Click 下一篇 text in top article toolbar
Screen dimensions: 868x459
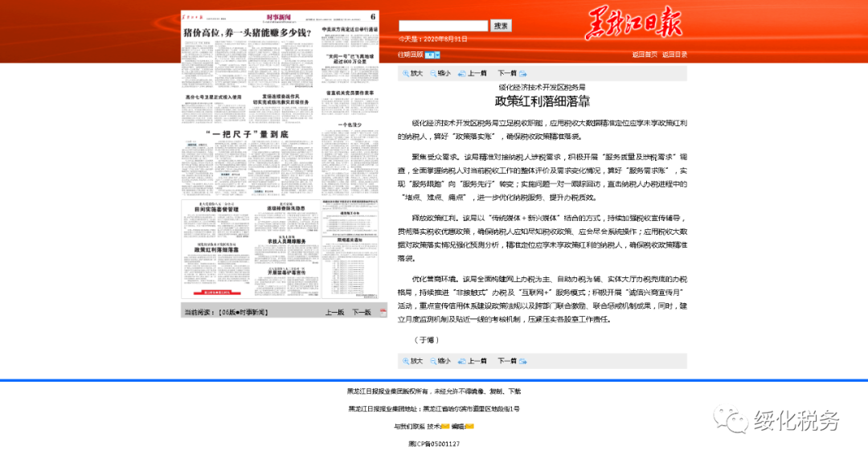507,74
